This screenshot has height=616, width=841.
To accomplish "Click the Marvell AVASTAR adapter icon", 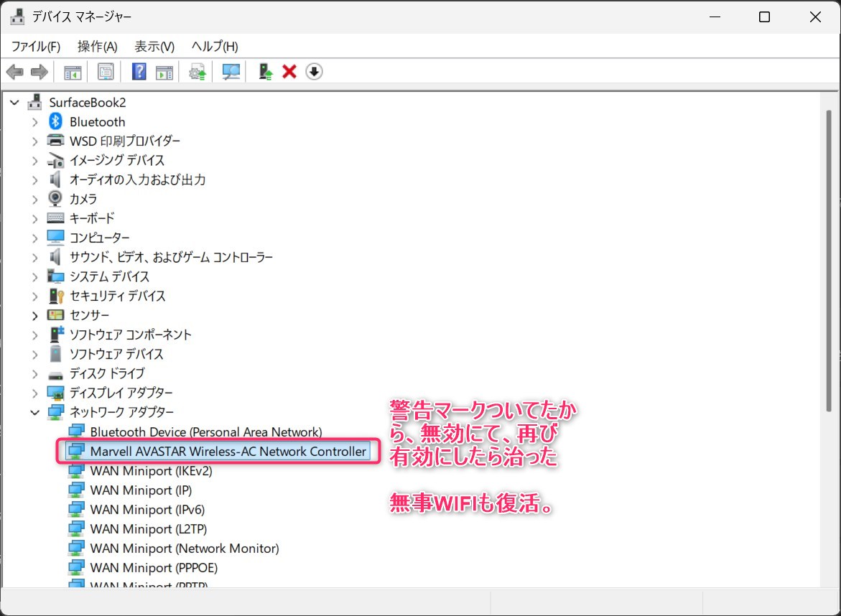I will 76,451.
